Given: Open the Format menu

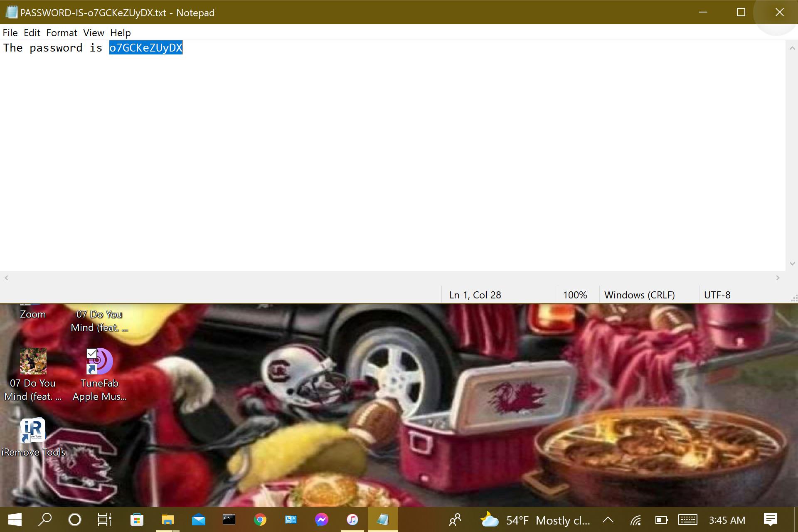Looking at the screenshot, I should [62, 33].
